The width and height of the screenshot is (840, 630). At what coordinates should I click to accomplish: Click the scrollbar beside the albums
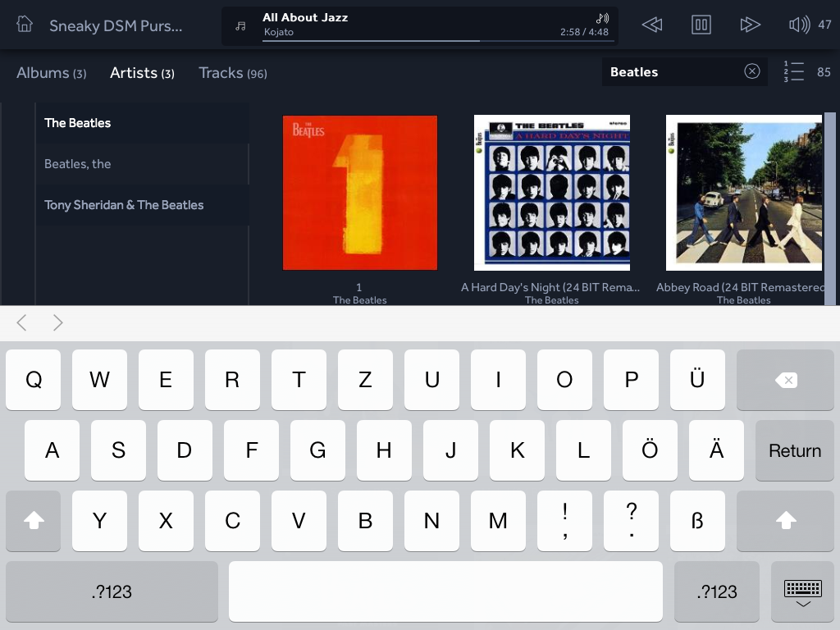click(830, 209)
